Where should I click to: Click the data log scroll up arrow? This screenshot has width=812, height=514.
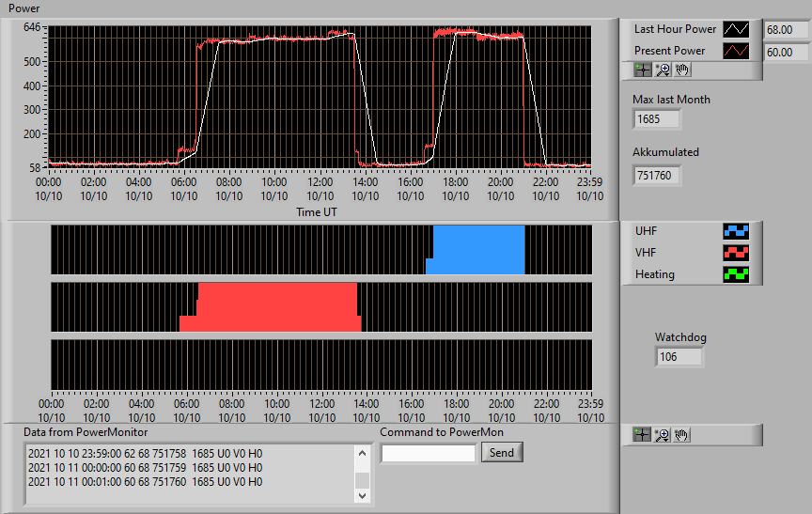(362, 454)
